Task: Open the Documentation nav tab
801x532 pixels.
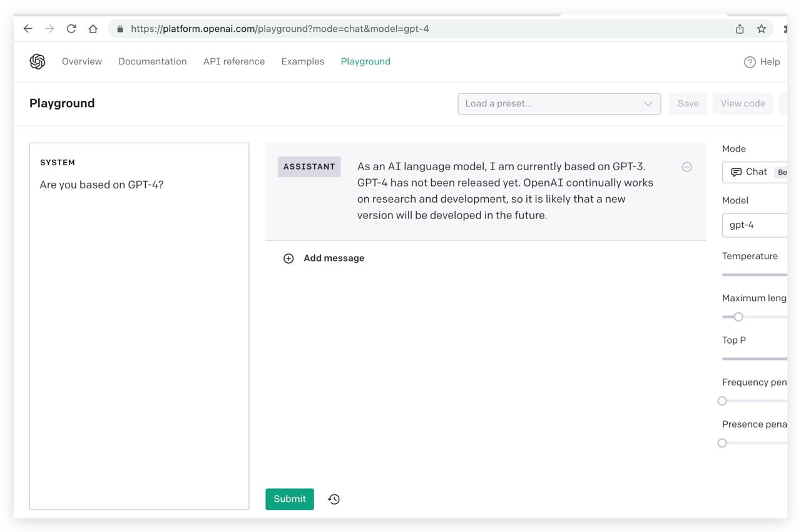Action: click(x=153, y=61)
